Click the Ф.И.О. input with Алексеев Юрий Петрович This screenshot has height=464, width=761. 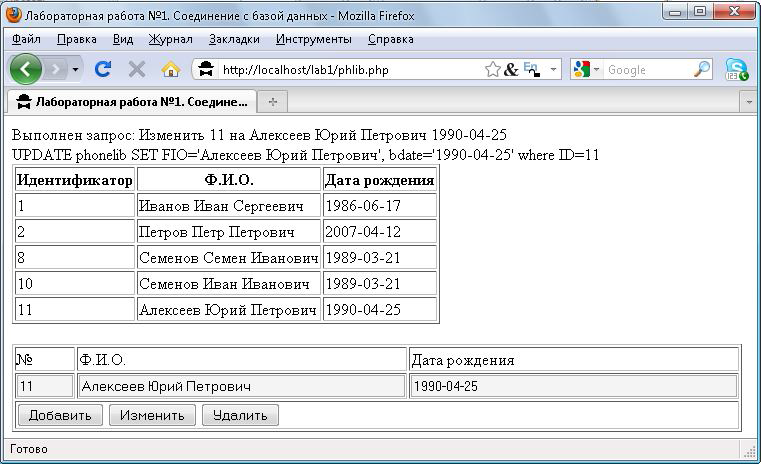242,386
